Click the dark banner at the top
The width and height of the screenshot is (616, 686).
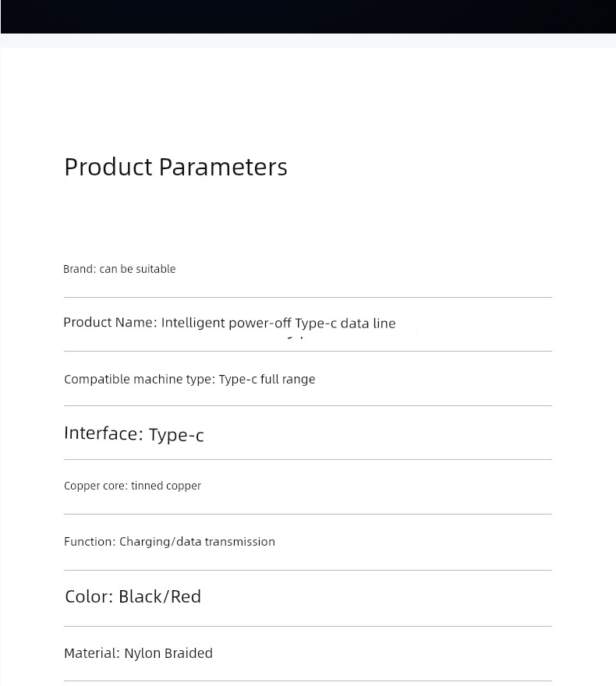click(308, 16)
